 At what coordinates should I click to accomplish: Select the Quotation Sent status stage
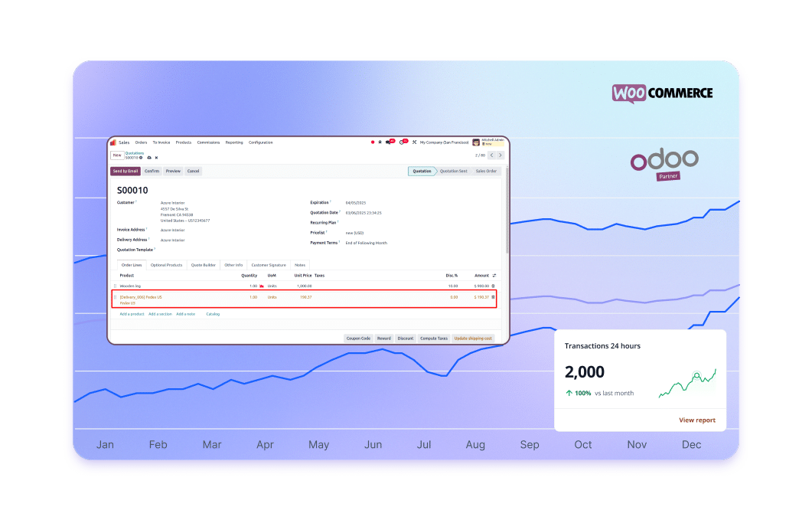coord(454,171)
